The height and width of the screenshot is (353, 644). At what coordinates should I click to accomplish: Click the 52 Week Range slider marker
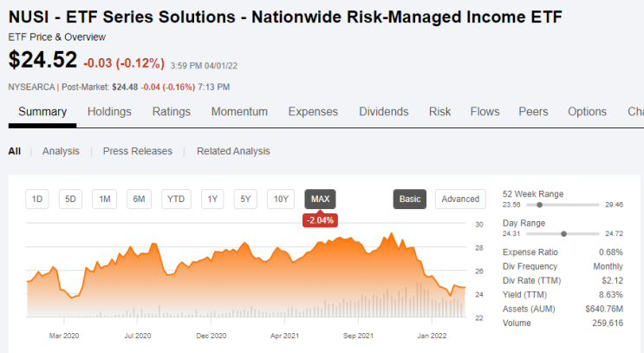tap(540, 205)
